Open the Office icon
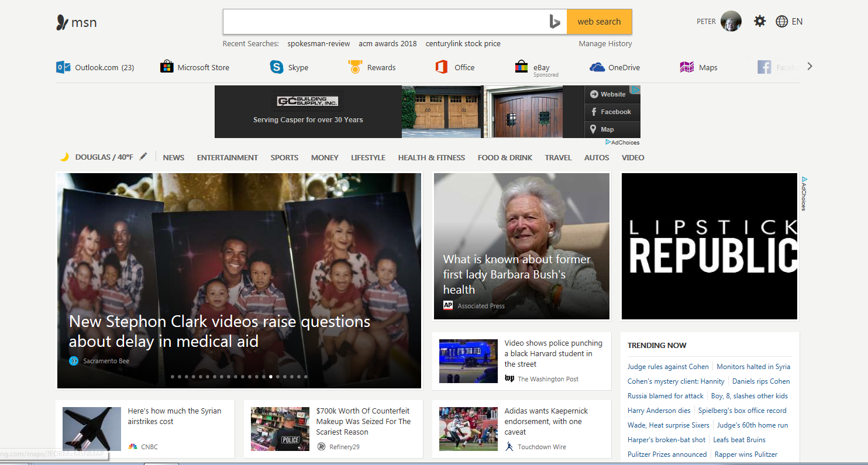This screenshot has width=868, height=465. coord(442,67)
